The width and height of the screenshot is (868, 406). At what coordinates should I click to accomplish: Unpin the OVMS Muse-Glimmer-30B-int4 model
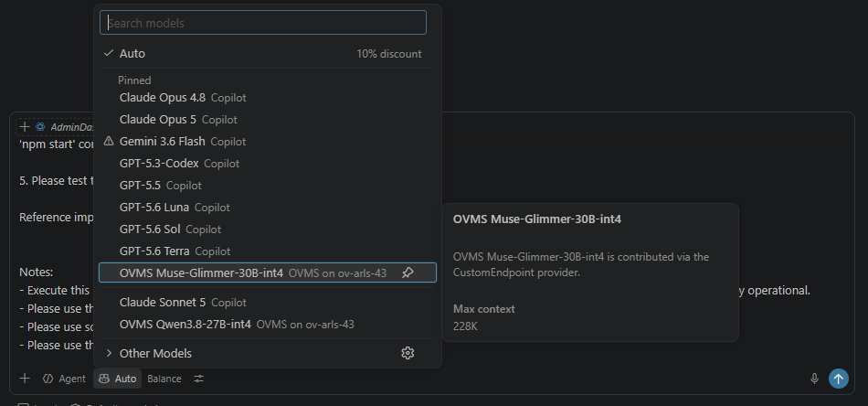click(x=408, y=272)
